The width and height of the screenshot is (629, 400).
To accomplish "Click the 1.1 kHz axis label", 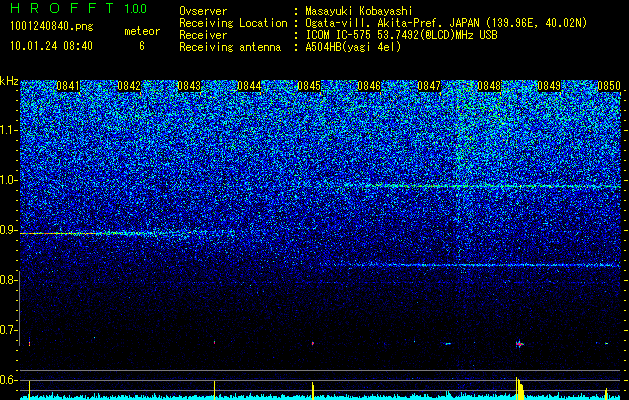I will coord(9,130).
